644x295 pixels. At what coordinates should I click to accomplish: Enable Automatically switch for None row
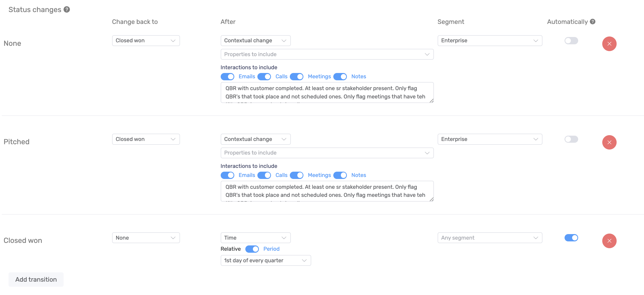coord(571,41)
